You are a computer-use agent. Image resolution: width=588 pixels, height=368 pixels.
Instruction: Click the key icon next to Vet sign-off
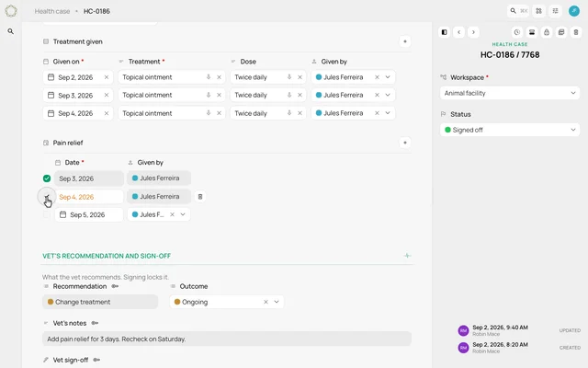[x=96, y=360]
